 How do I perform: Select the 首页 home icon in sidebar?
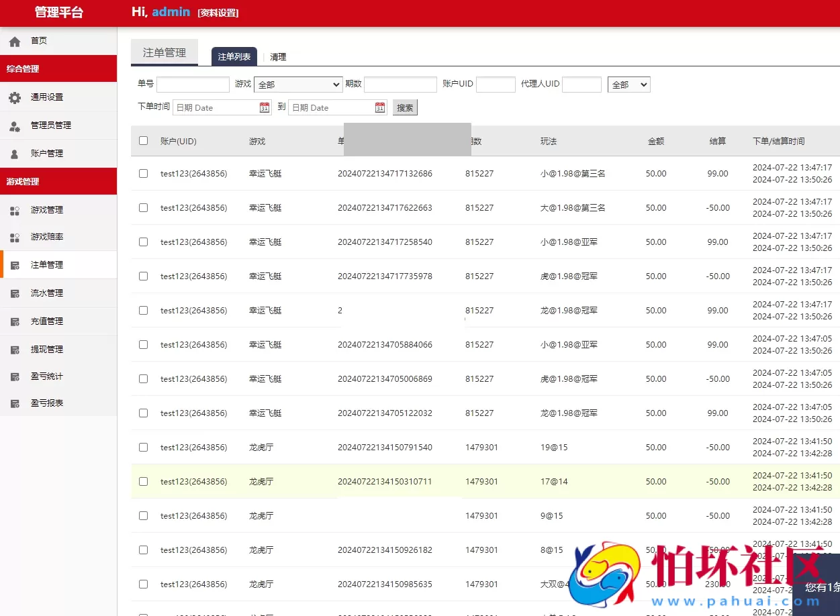[13, 40]
